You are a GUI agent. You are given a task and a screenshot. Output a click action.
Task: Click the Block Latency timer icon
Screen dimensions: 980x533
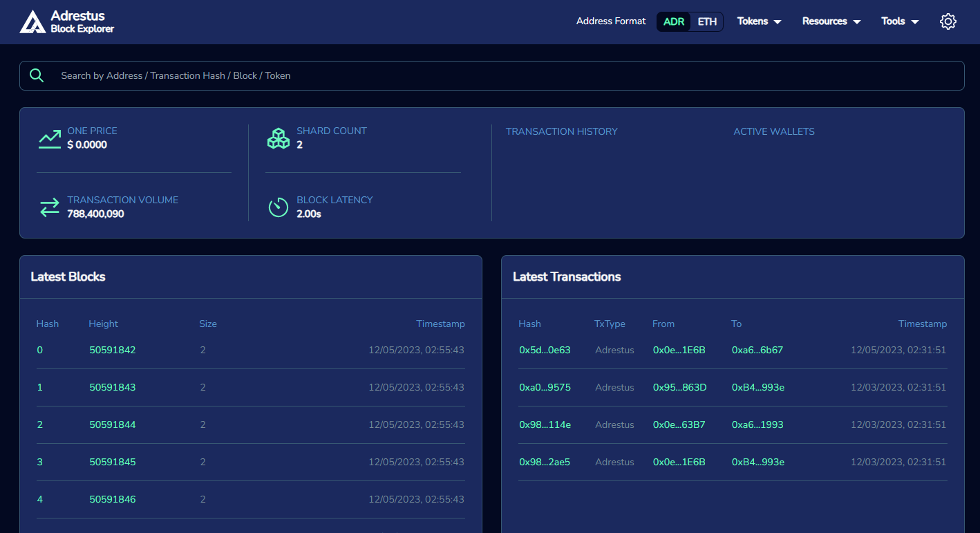coord(279,207)
